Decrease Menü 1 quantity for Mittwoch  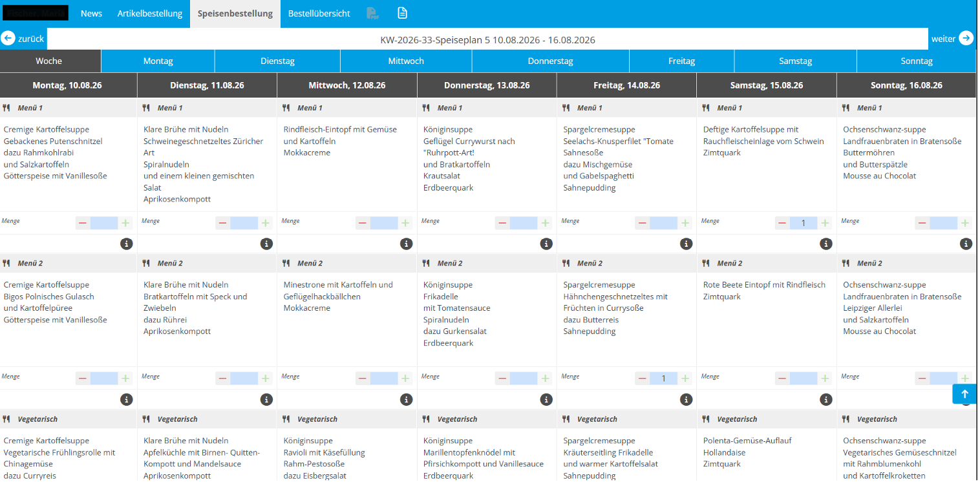click(x=363, y=223)
